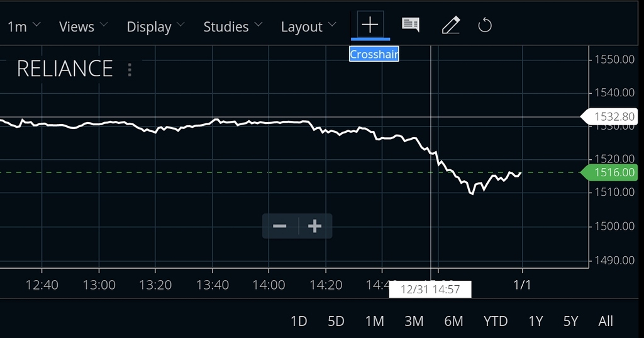This screenshot has height=338, width=644.
Task: Click the 13:20 time axis label
Action: click(x=155, y=285)
